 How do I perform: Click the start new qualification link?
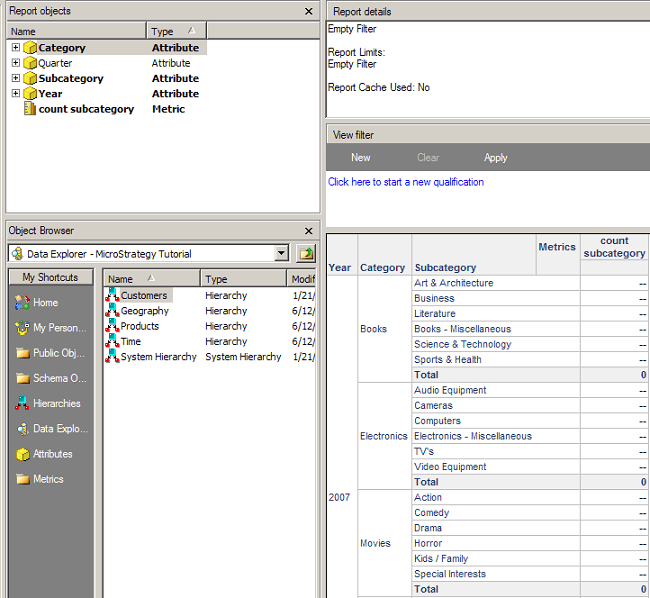pyautogui.click(x=406, y=182)
